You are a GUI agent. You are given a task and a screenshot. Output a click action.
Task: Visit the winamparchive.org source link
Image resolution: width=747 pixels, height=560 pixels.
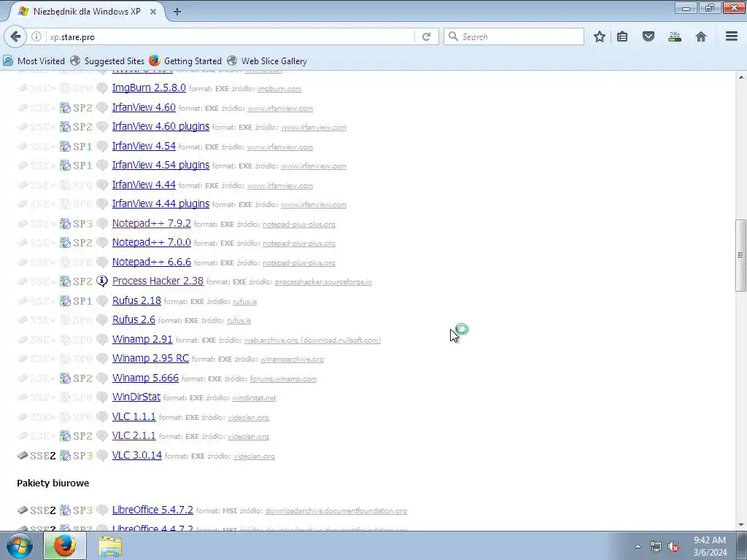[x=292, y=359]
